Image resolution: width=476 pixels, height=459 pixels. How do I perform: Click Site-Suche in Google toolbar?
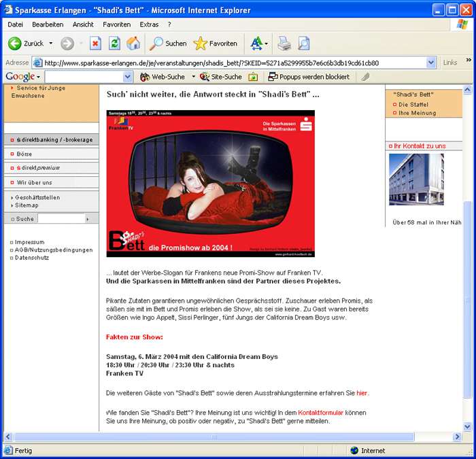(221, 77)
